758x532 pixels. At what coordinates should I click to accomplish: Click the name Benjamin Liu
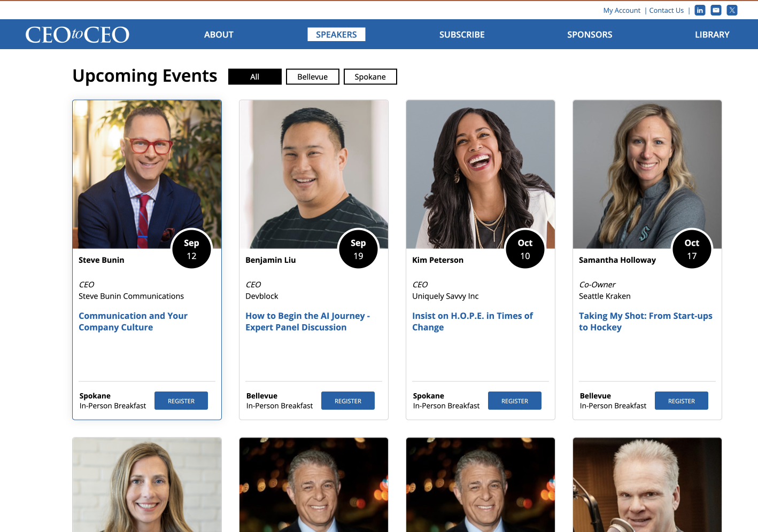[270, 260]
